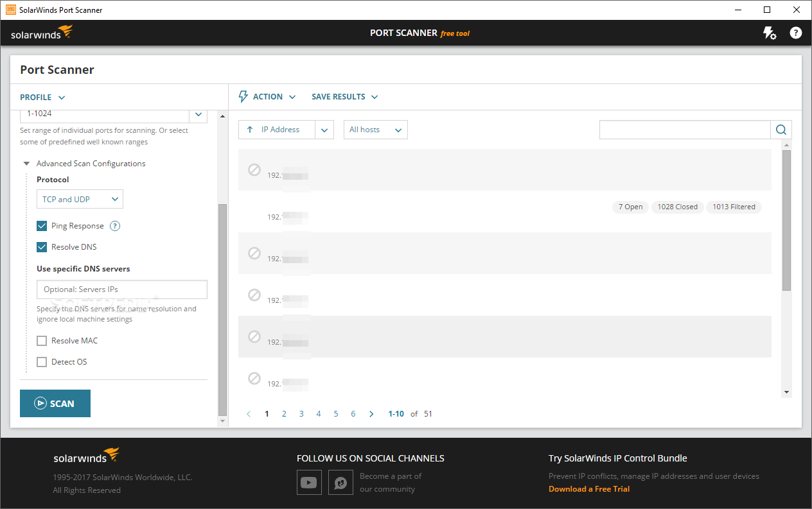The width and height of the screenshot is (812, 509).
Task: Click the 7 Open ports badge
Action: coord(630,207)
